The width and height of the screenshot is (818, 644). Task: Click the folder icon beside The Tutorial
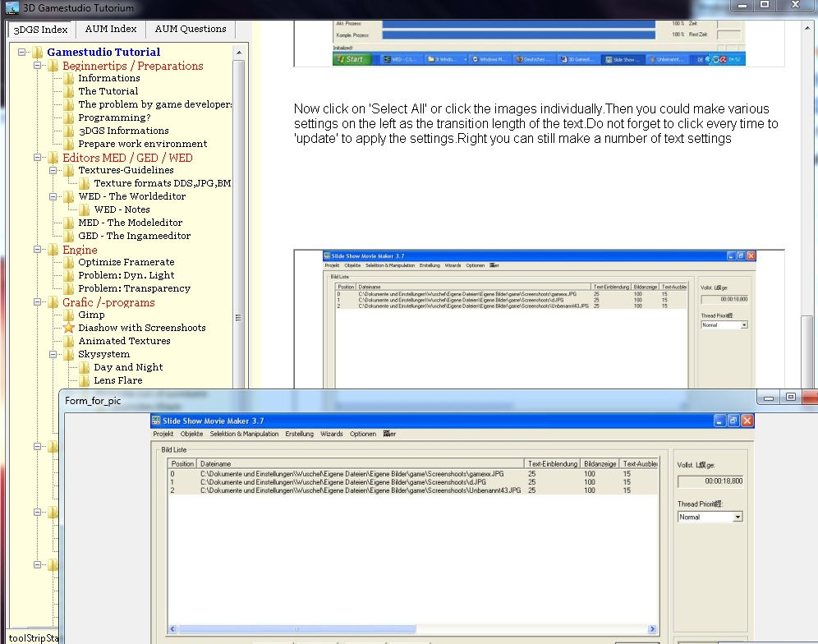coord(69,91)
